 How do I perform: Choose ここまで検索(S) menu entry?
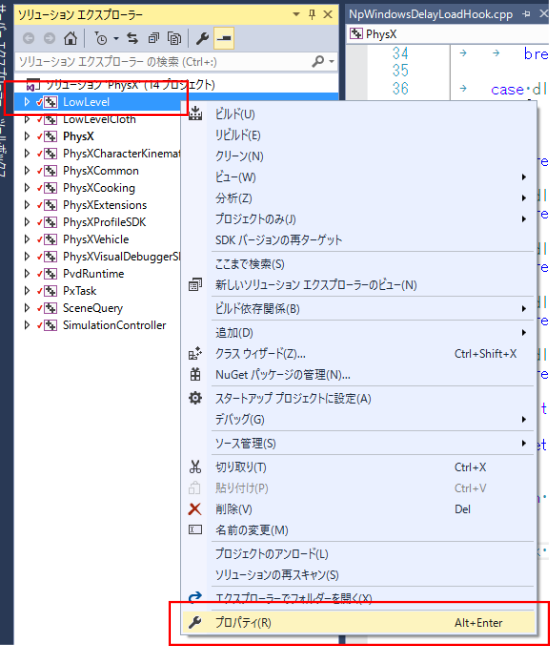coord(359,264)
